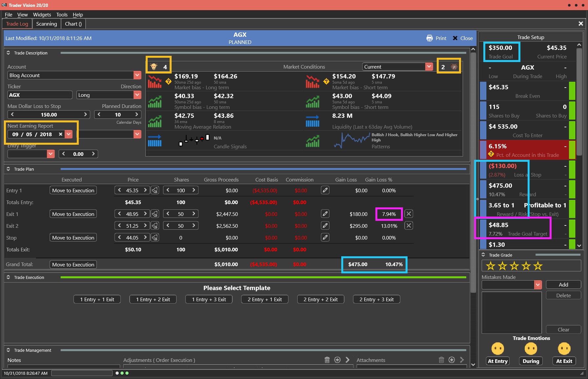Collapse the Trade Execution section

point(8,277)
